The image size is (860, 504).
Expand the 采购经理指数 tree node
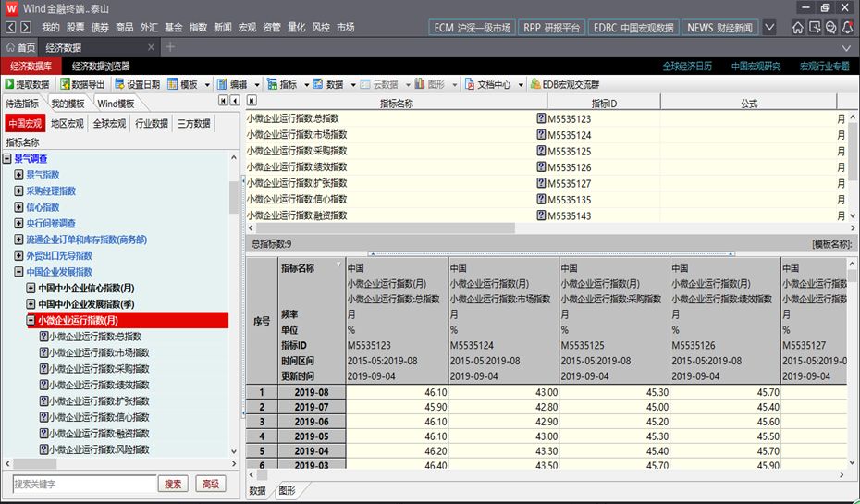tap(18, 191)
